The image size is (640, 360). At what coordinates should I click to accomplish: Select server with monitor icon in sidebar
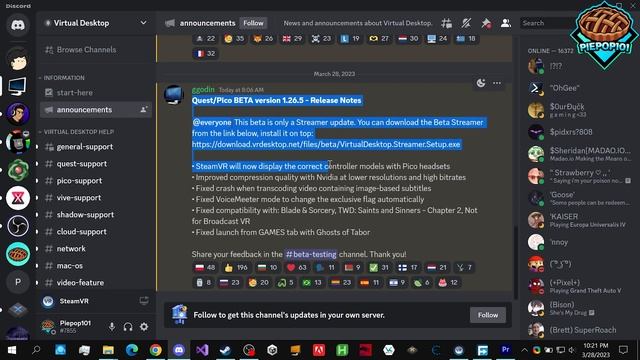17,86
